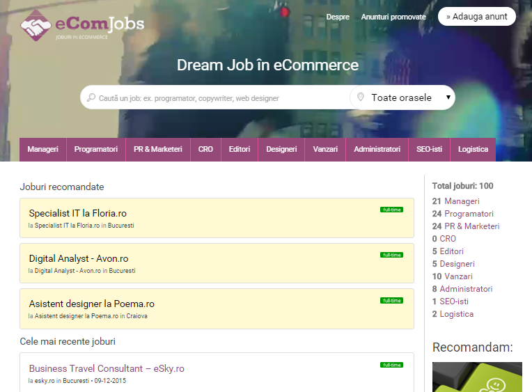
Task: Click the Joburi recomandate heading
Action: [62, 187]
